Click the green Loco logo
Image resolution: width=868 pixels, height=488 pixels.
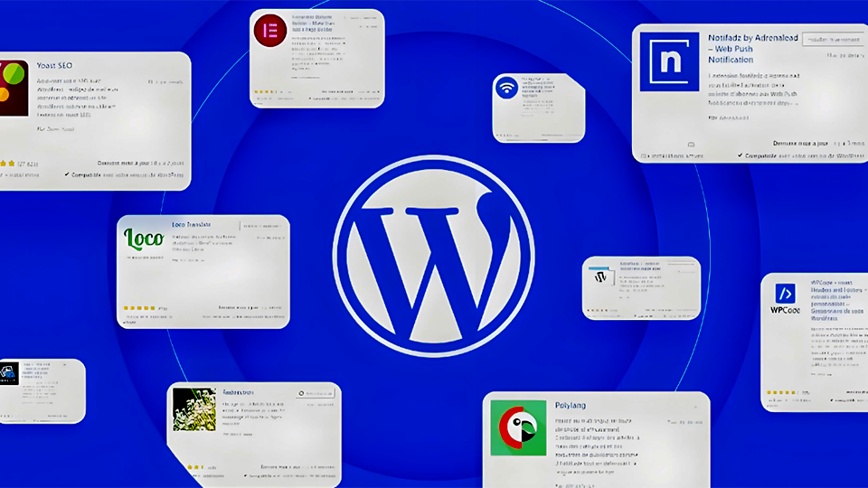pos(144,239)
